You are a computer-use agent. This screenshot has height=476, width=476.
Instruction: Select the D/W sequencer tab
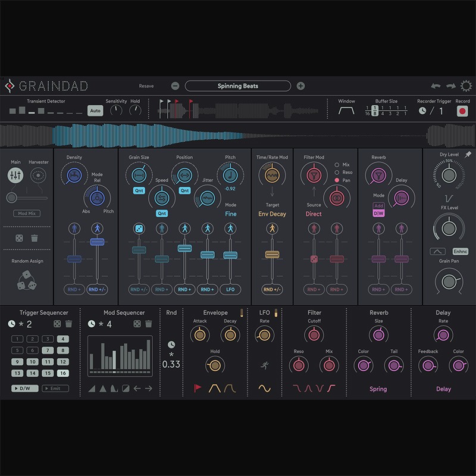25,389
